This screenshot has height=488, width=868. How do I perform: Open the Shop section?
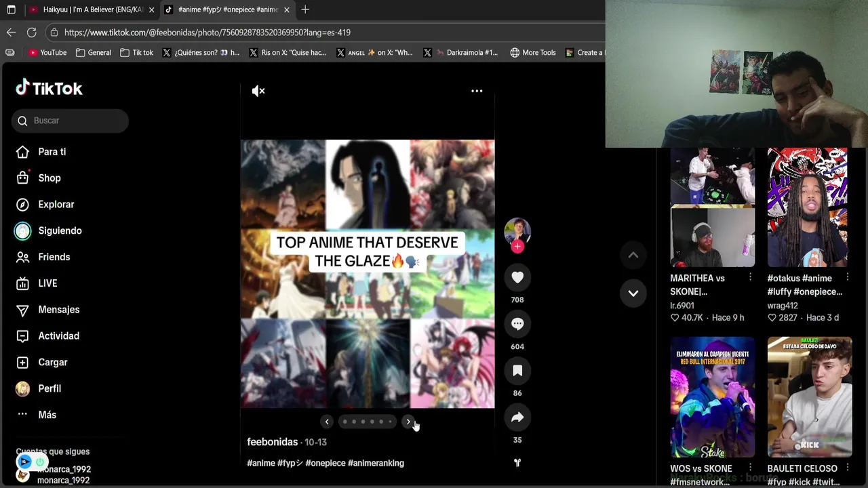pos(39,178)
